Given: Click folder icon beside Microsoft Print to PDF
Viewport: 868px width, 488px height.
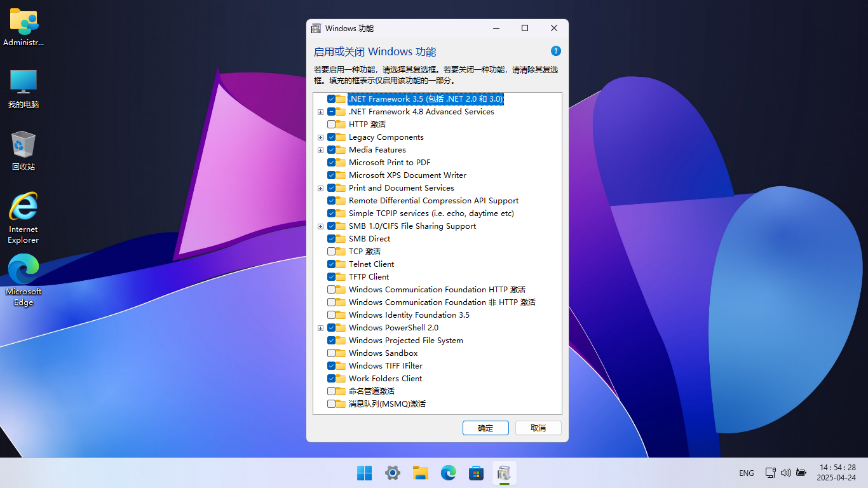Looking at the screenshot, I should click(341, 162).
